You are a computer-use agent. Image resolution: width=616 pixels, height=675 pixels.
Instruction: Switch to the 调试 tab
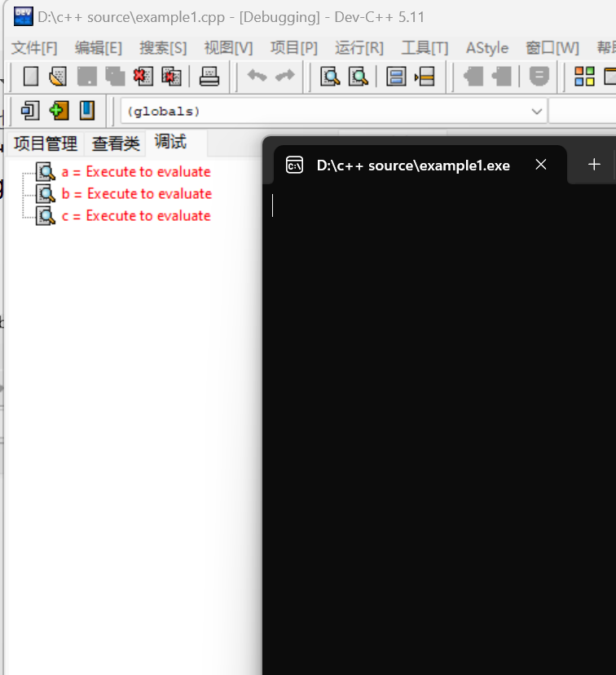(170, 143)
